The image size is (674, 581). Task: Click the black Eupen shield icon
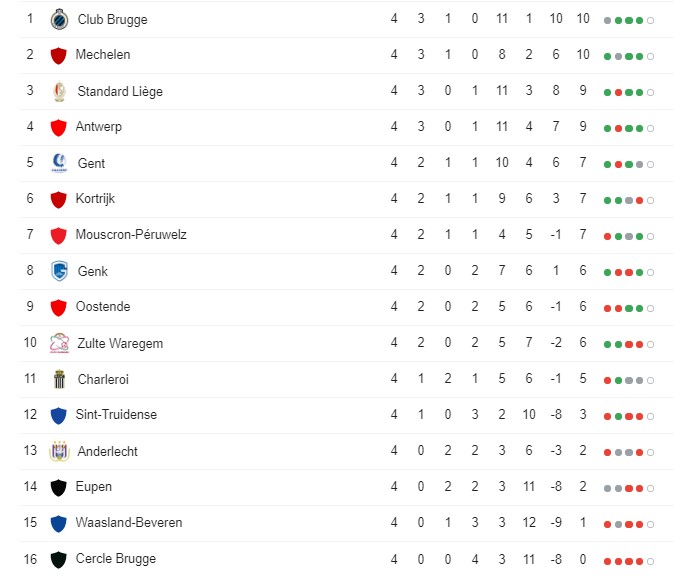[58, 488]
